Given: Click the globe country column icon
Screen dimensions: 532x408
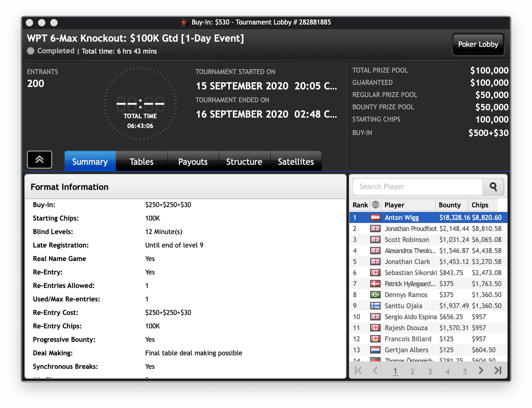Looking at the screenshot, I should [375, 205].
